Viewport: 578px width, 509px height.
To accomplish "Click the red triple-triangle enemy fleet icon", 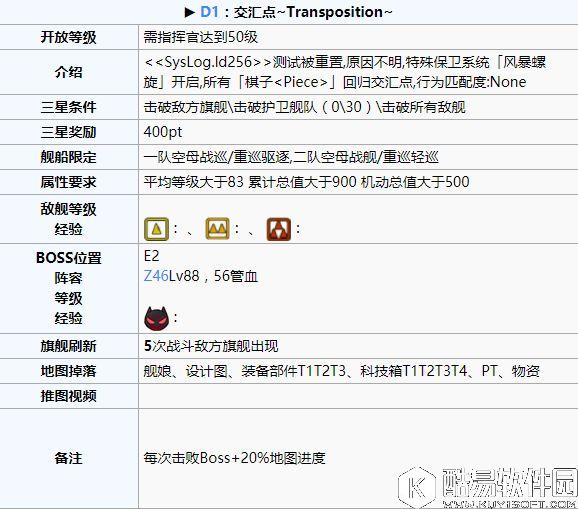I will click(279, 229).
